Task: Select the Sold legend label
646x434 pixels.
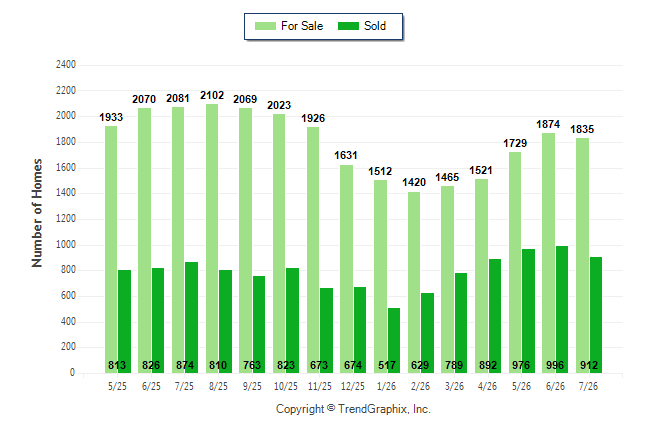Action: click(375, 26)
